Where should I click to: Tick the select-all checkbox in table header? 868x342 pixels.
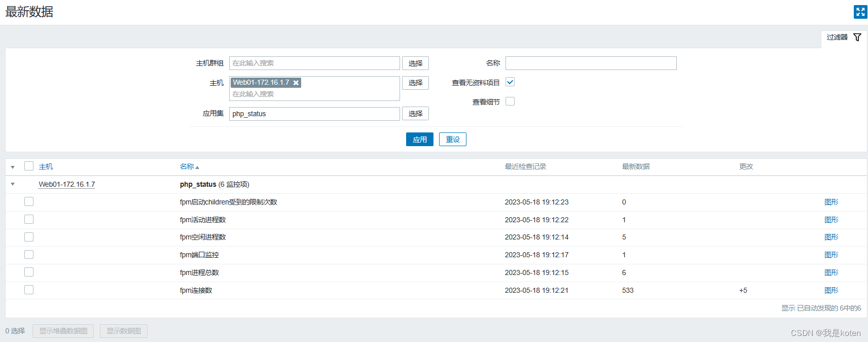pos(29,166)
